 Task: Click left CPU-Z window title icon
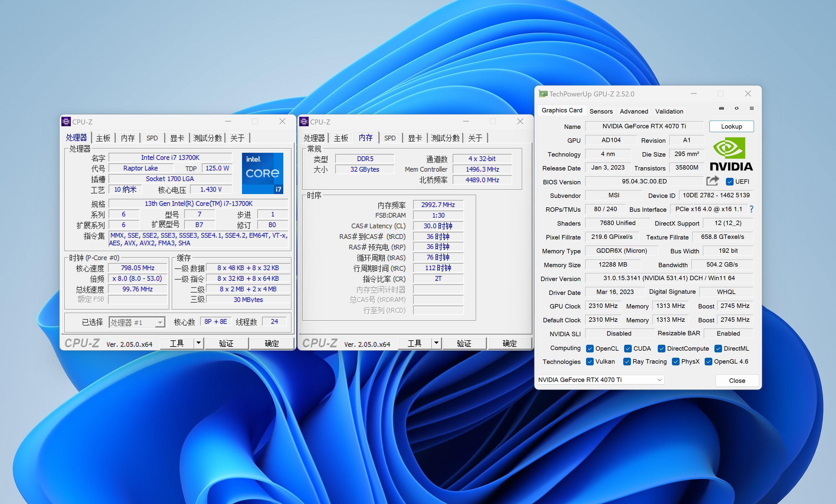(66, 122)
